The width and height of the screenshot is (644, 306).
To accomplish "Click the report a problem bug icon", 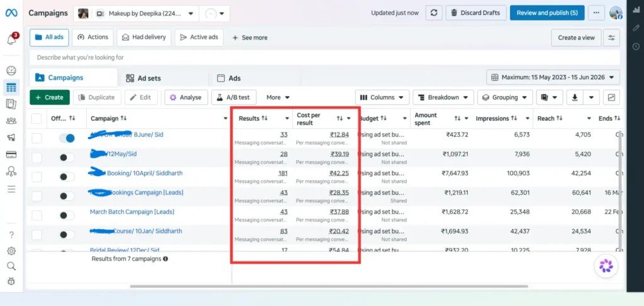I will pos(11,281).
